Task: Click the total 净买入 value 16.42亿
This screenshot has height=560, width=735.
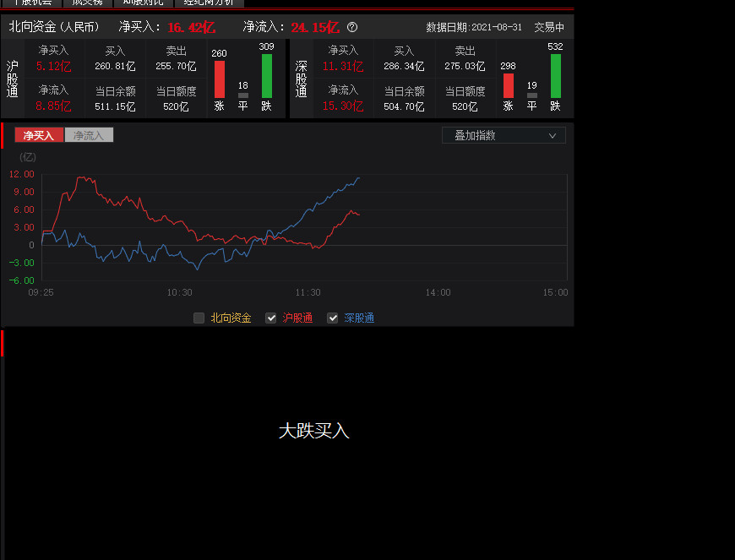Action: (191, 27)
